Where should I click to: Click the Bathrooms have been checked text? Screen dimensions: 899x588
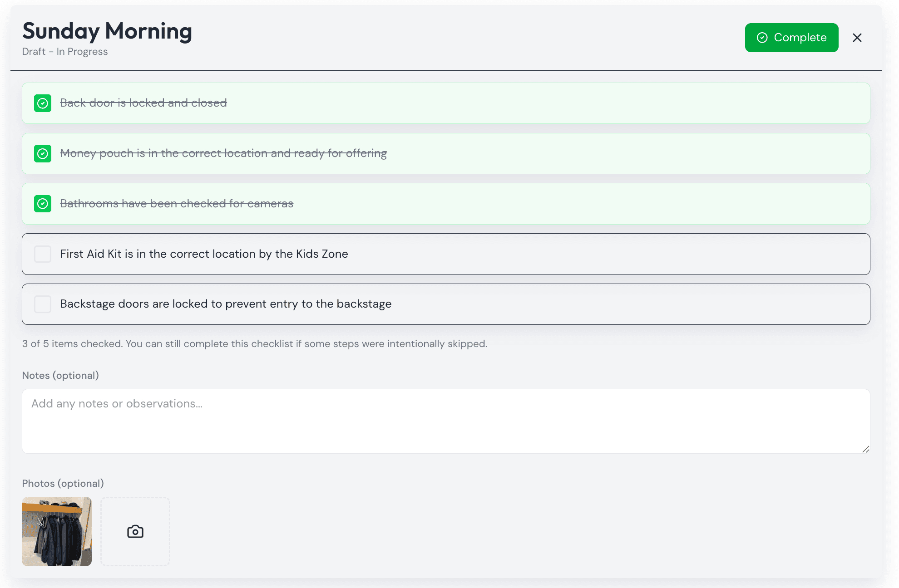click(x=177, y=204)
